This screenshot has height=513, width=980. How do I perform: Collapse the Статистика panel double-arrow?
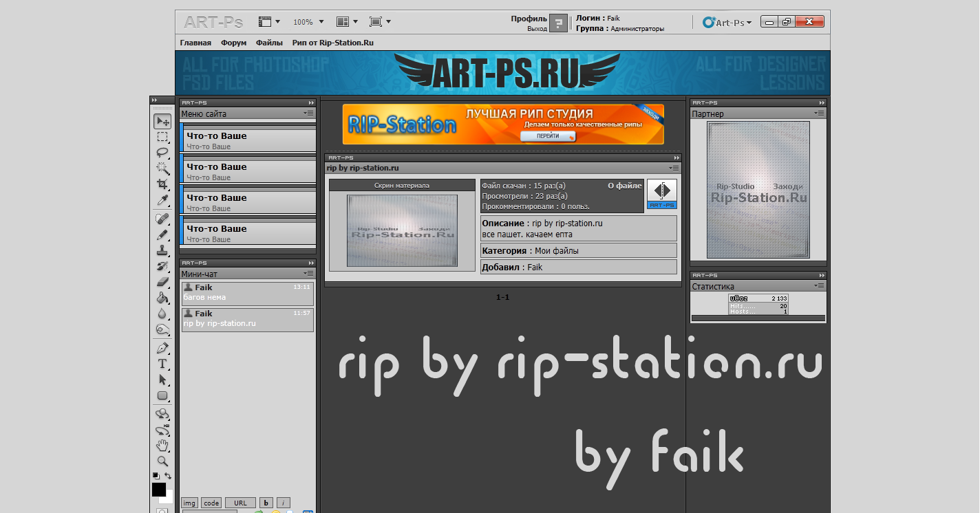(822, 275)
